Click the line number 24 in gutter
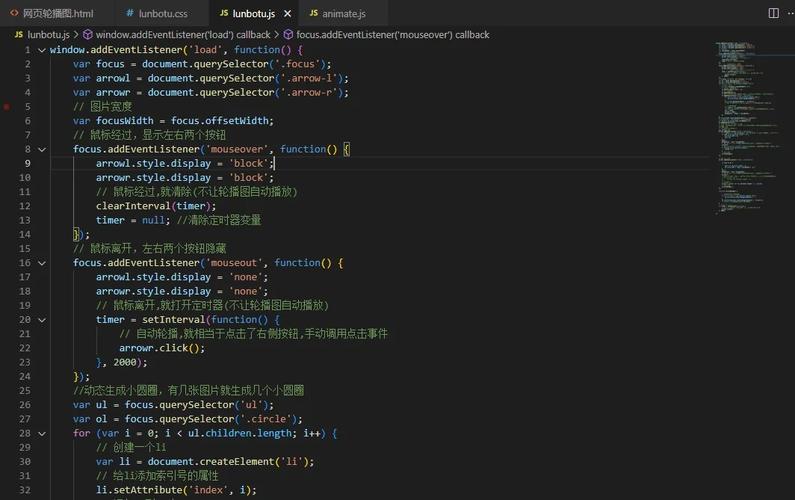Image resolution: width=795 pixels, height=500 pixels. pyautogui.click(x=26, y=377)
